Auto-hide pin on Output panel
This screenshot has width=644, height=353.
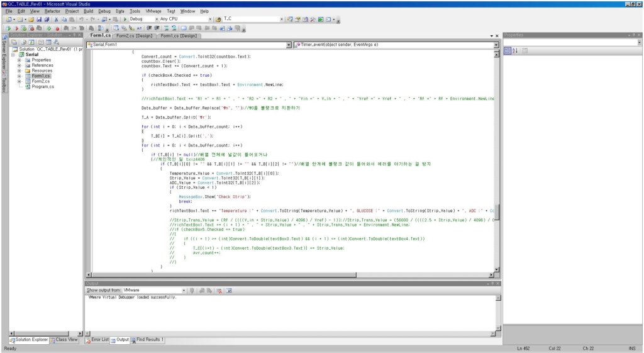(x=493, y=284)
